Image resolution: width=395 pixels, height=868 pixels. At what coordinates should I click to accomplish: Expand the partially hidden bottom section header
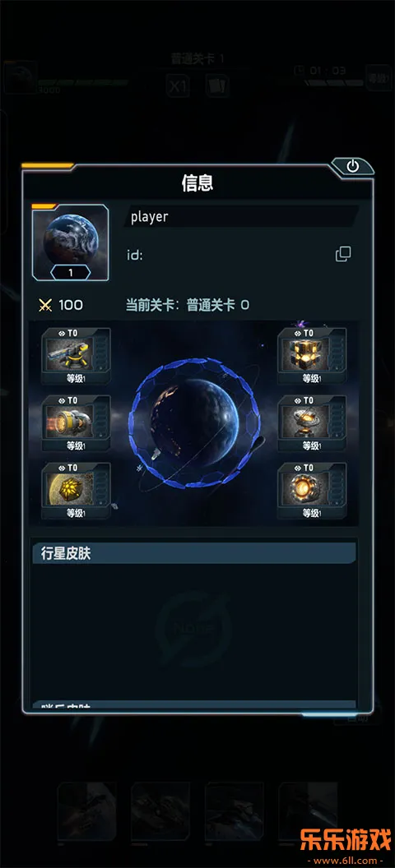[x=194, y=705]
